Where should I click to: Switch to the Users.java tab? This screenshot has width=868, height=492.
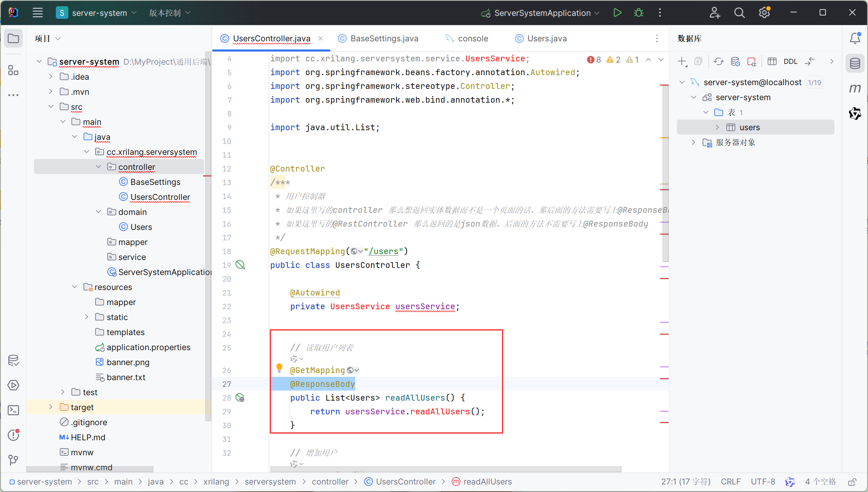pyautogui.click(x=541, y=38)
